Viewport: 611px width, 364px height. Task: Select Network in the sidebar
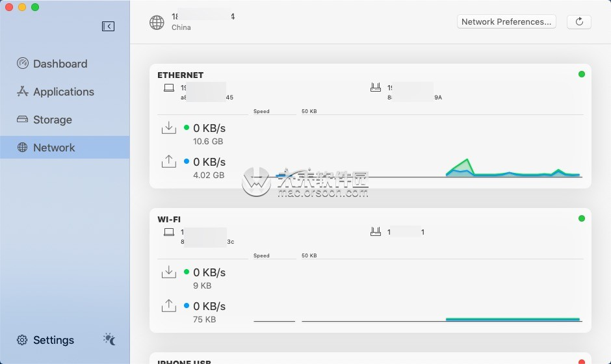[x=65, y=148]
